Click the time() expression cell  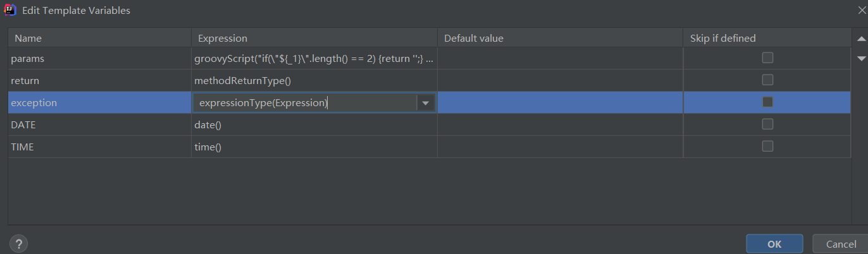coord(314,147)
